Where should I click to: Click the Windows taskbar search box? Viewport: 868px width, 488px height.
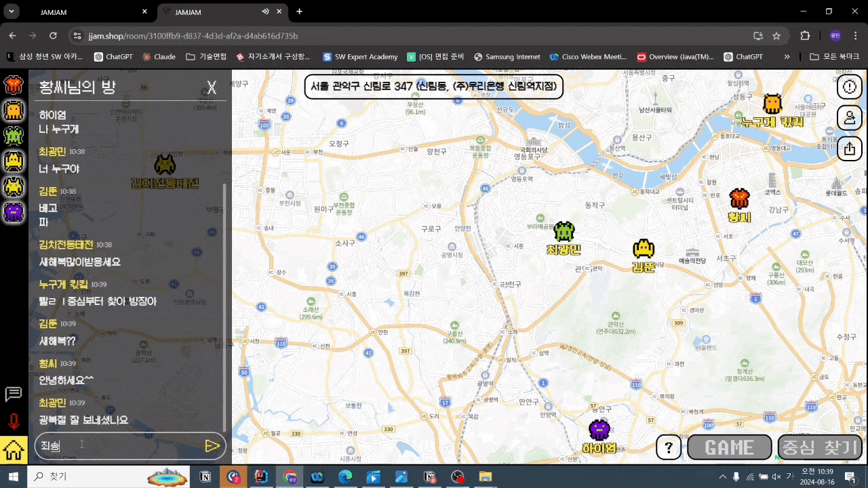pos(108,476)
